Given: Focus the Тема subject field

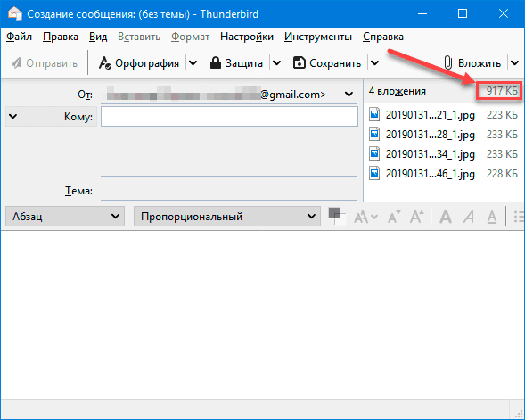Looking at the screenshot, I should (x=229, y=191).
